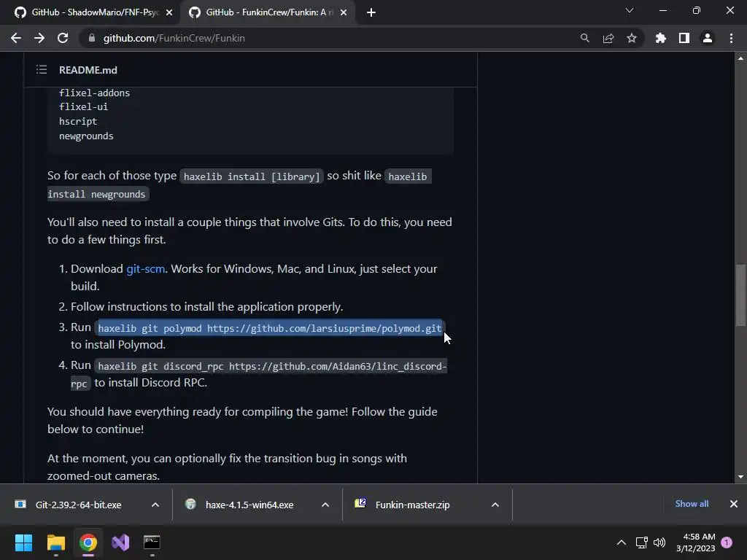Open Chrome's three-dot menu

pyautogui.click(x=731, y=38)
